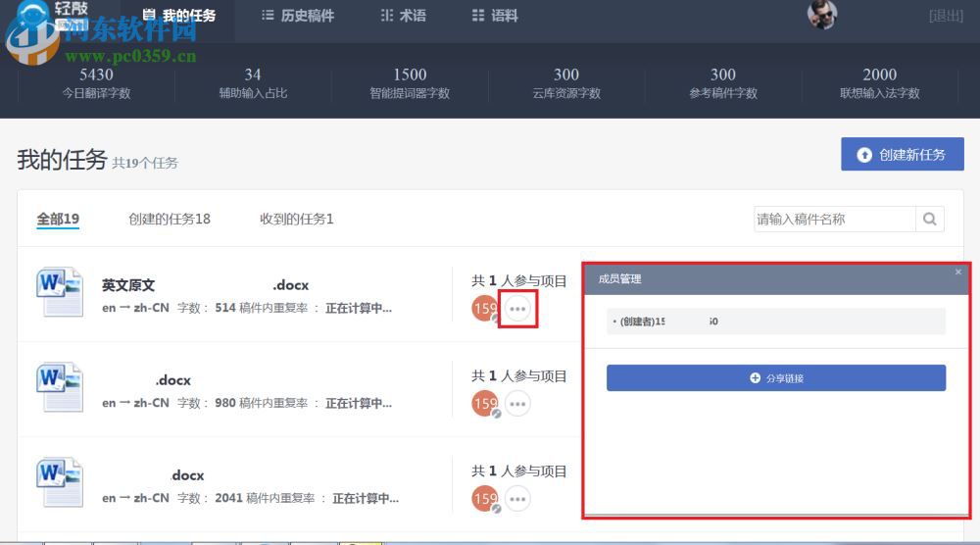The height and width of the screenshot is (545, 980).
Task: Click the list icon beside 历史稿件
Action: tap(268, 15)
